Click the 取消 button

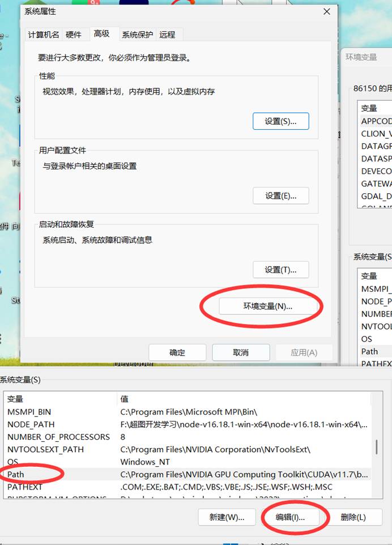tap(241, 352)
